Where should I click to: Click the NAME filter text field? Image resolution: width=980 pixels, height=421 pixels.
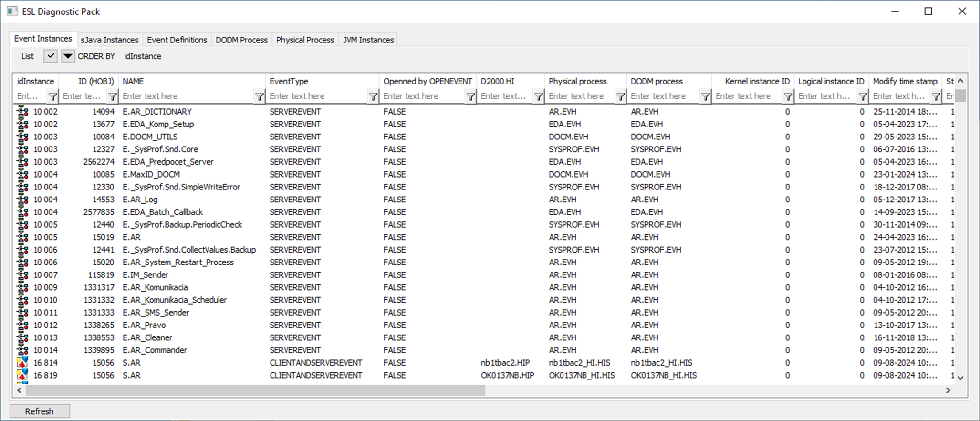188,96
